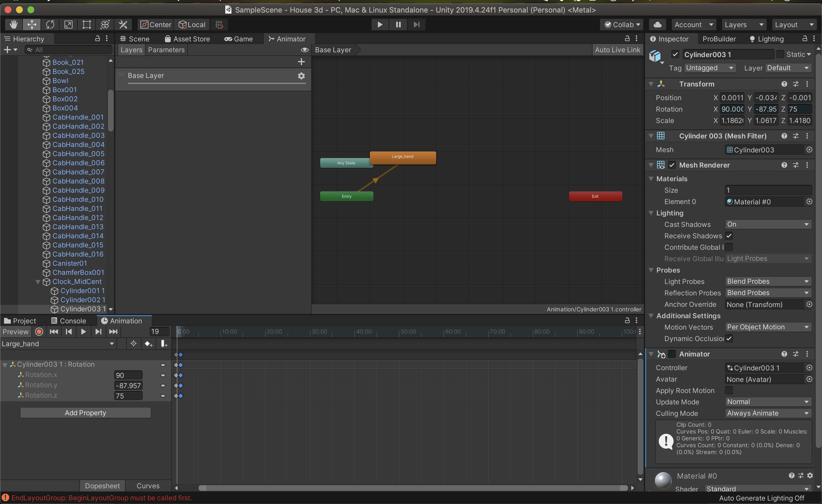
Task: Play the Large_hand animation clip
Action: (x=83, y=332)
